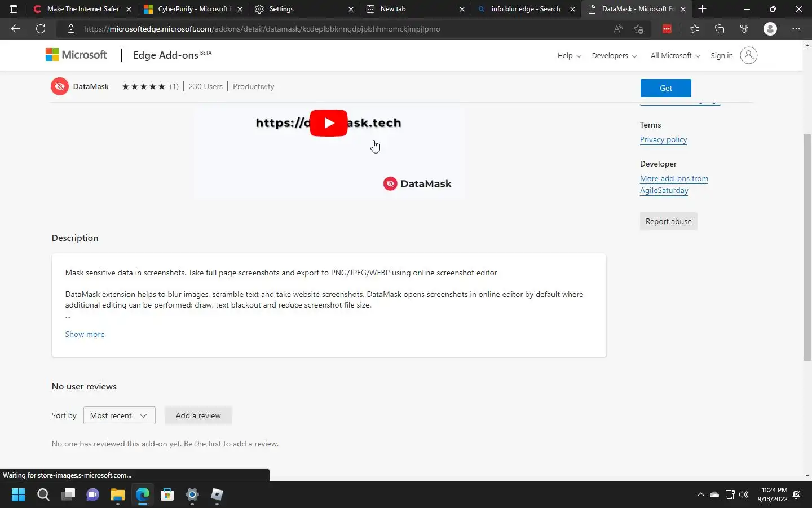The image size is (812, 508).
Task: Click the address bar URL
Action: (x=262, y=29)
